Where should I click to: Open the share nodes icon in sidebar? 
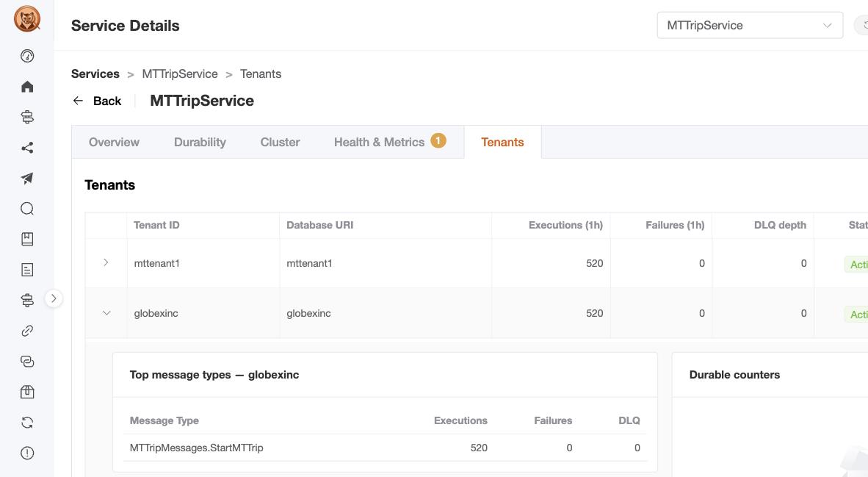click(27, 148)
